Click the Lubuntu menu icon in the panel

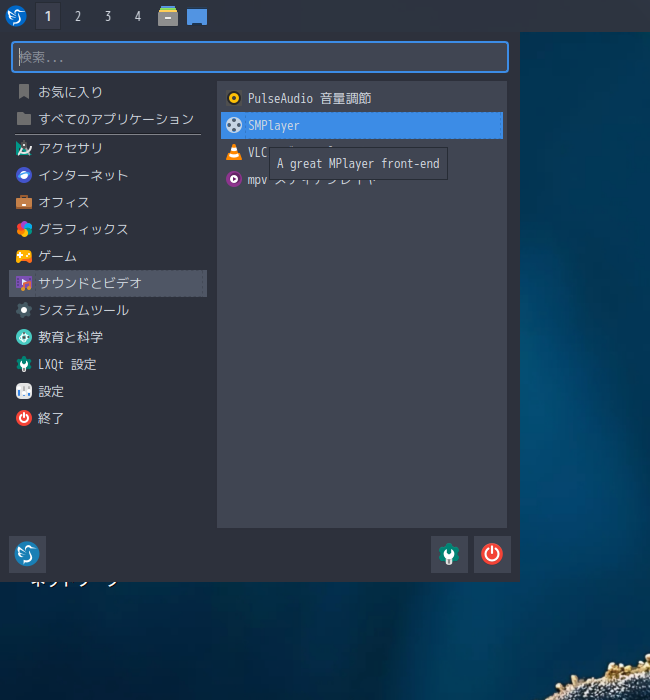pyautogui.click(x=16, y=16)
